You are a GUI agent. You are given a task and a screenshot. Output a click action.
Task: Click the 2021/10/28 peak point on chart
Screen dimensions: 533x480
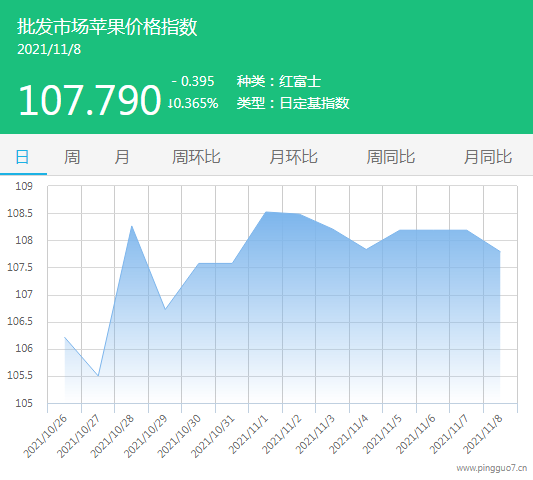click(x=132, y=226)
